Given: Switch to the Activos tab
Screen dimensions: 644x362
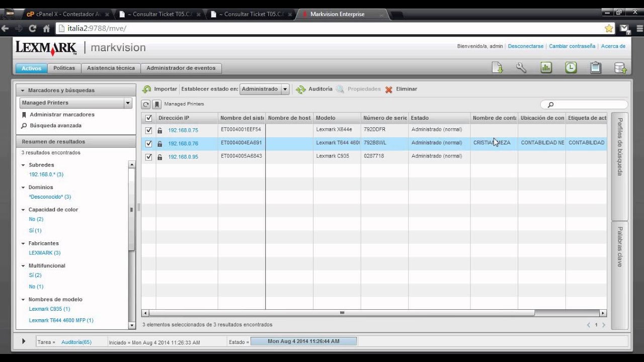Looking at the screenshot, I should pyautogui.click(x=32, y=68).
